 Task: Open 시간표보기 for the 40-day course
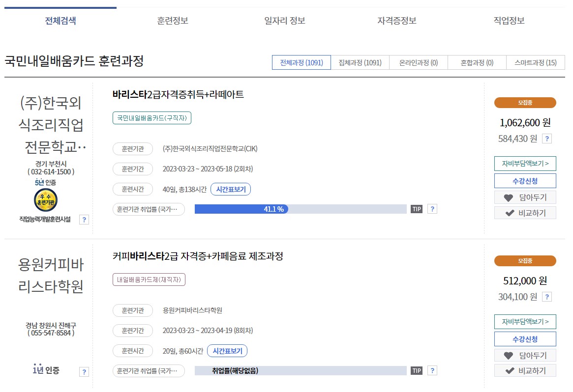pyautogui.click(x=231, y=189)
